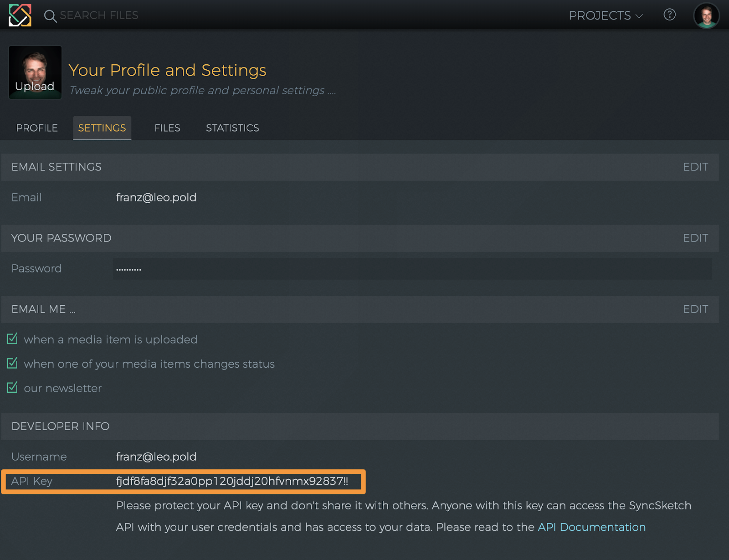This screenshot has height=560, width=729.
Task: Open the help question mark icon
Action: [x=669, y=15]
